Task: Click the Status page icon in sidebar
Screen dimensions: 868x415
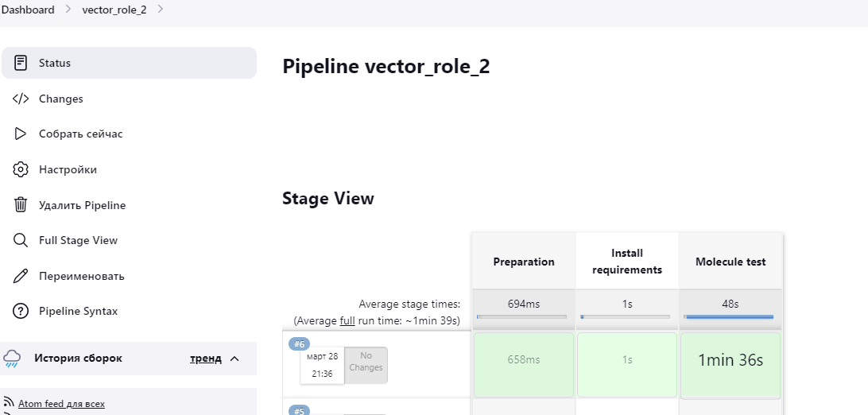Action: click(21, 63)
